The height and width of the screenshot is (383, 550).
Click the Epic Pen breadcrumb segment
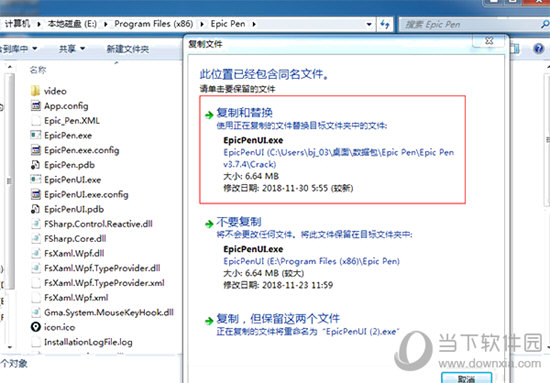(x=228, y=24)
